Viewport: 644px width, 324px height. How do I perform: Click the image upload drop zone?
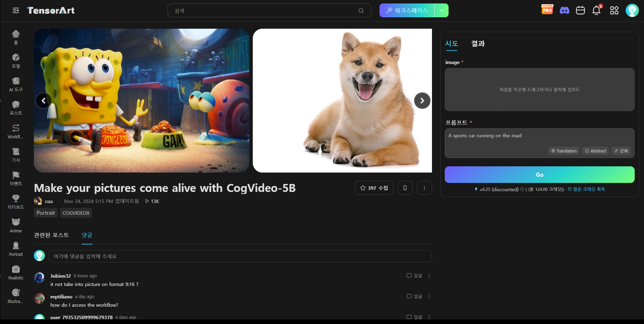point(539,90)
